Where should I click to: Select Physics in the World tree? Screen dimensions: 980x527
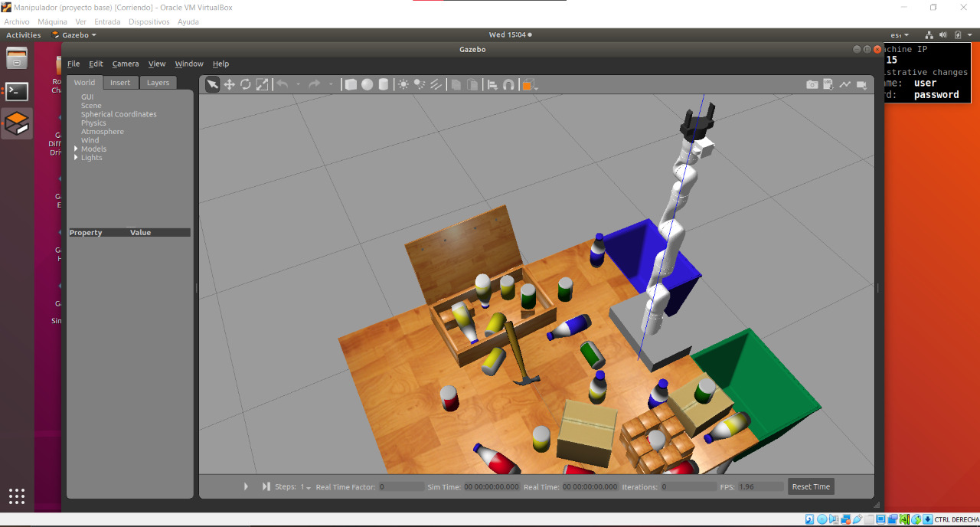pyautogui.click(x=93, y=123)
